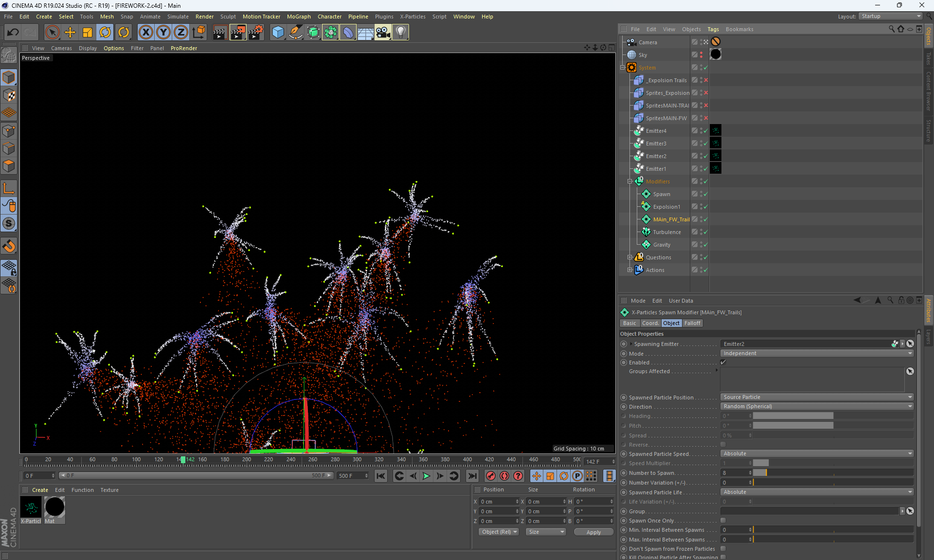Select the Mat material thumbnail
Viewport: 934px width, 560px height.
[54, 507]
